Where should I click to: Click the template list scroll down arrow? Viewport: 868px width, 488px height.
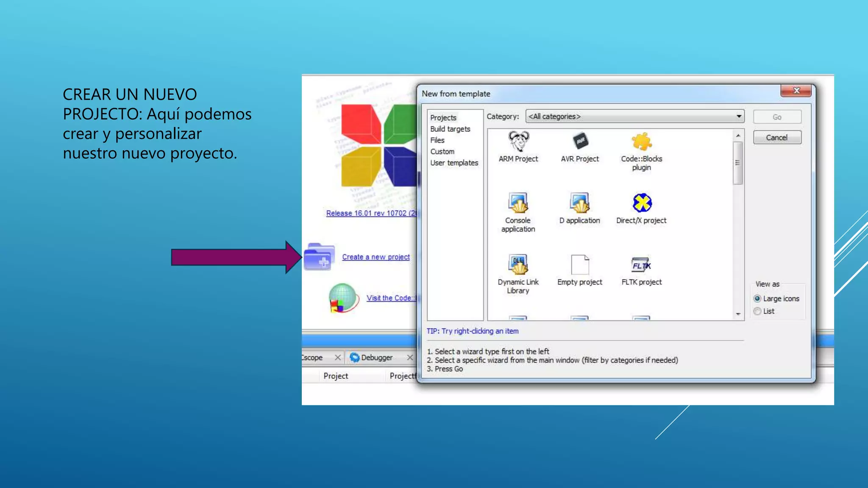coord(738,314)
